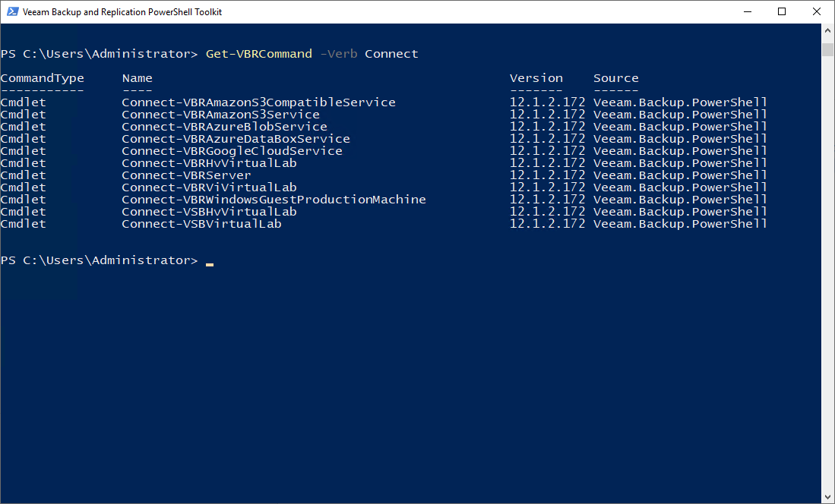Maximize the PowerShell Toolkit window

(x=782, y=11)
